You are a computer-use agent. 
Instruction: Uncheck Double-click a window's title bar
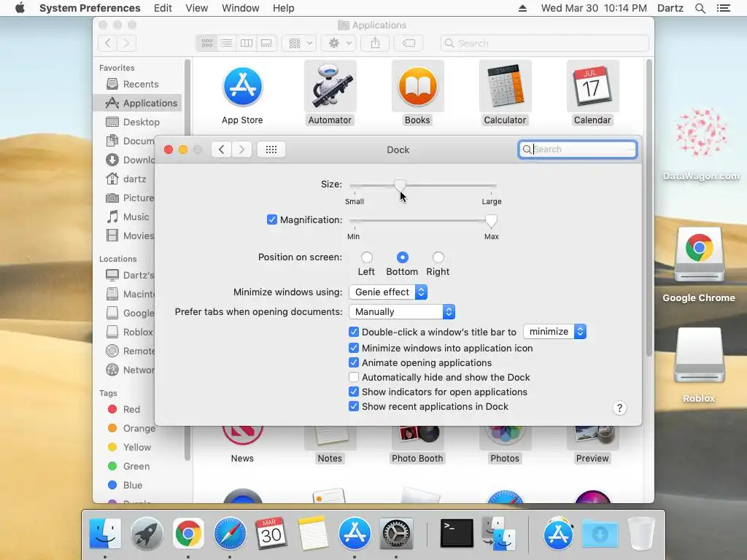coord(354,332)
